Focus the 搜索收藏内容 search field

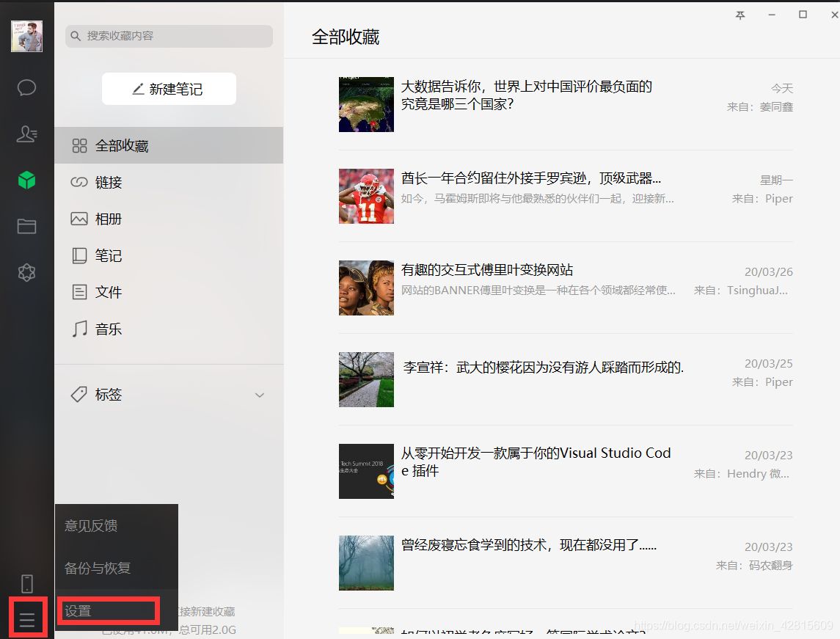169,36
